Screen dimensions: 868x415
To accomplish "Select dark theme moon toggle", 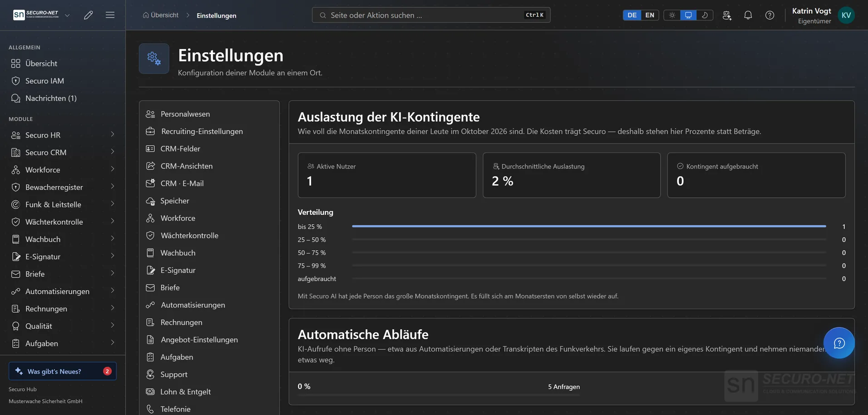I will coord(705,15).
